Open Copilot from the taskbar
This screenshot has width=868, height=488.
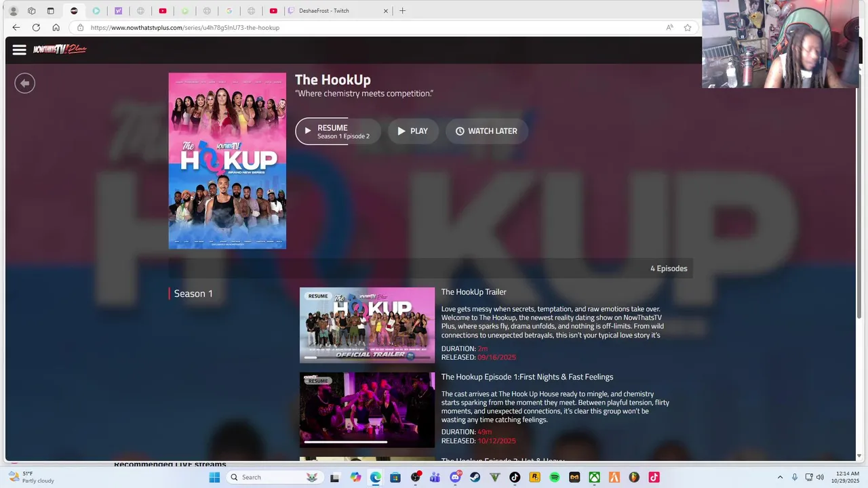(x=355, y=477)
